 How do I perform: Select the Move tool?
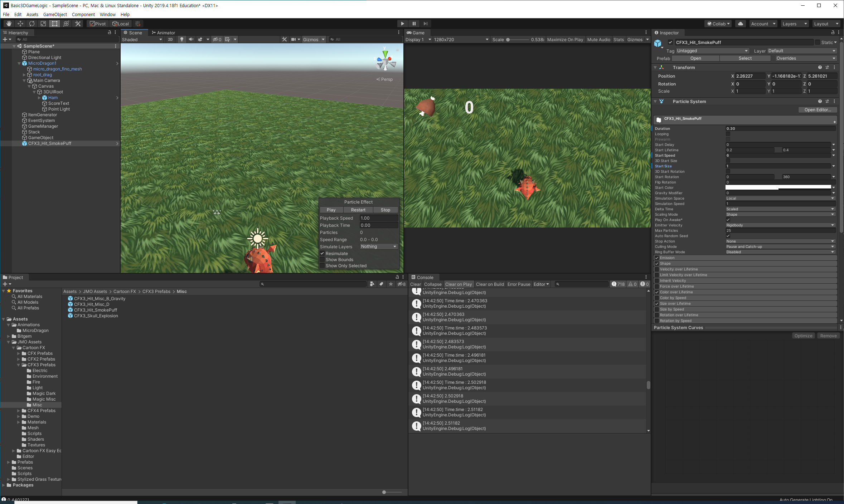point(20,24)
